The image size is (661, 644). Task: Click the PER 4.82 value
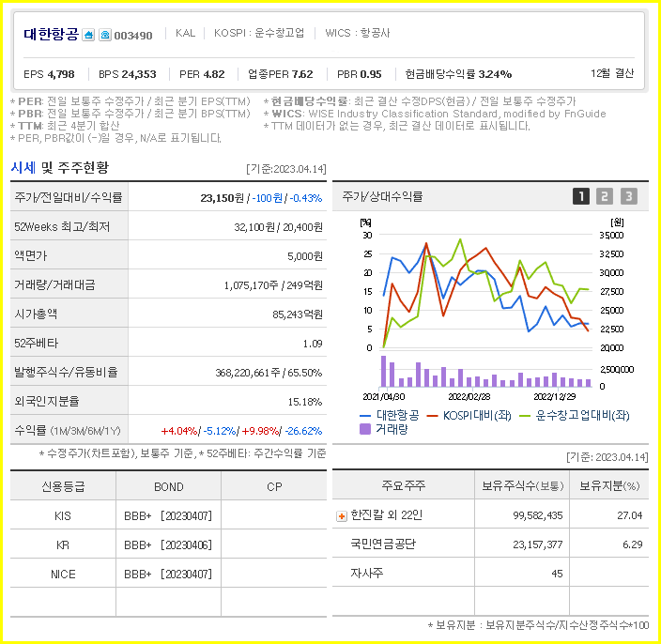202,74
